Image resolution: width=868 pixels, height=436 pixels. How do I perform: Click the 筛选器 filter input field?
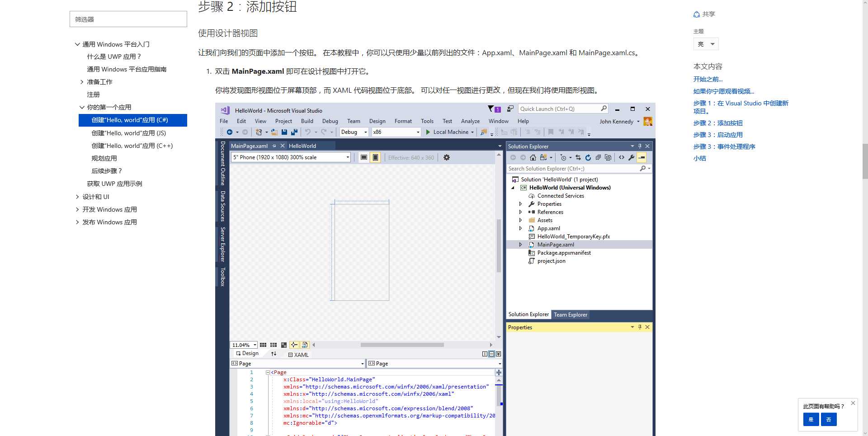[128, 19]
